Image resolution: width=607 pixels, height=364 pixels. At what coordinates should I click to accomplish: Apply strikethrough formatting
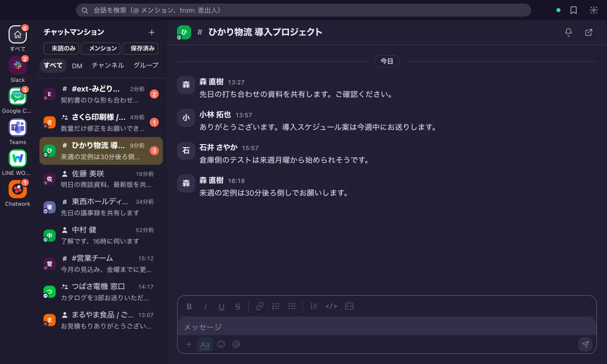tap(238, 306)
